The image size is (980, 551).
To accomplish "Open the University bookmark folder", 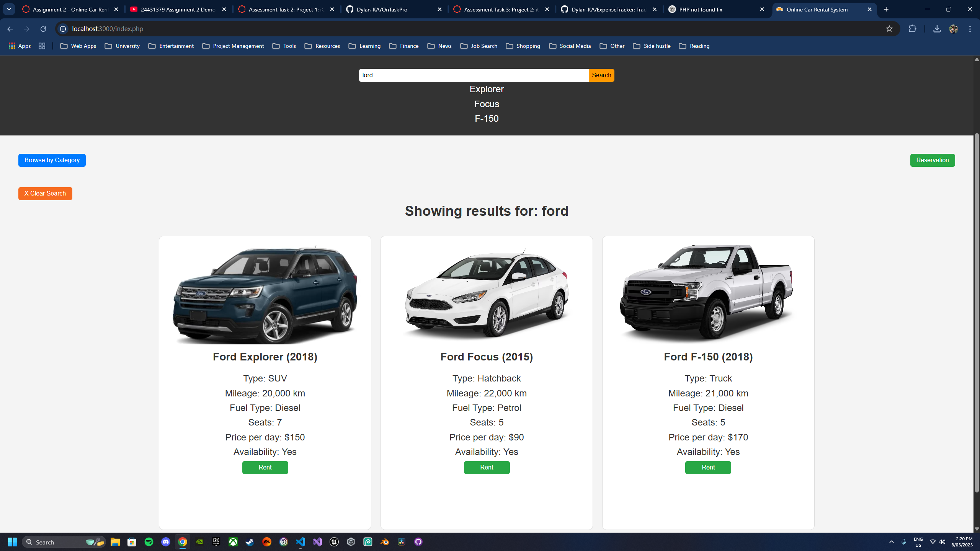I will (x=122, y=46).
